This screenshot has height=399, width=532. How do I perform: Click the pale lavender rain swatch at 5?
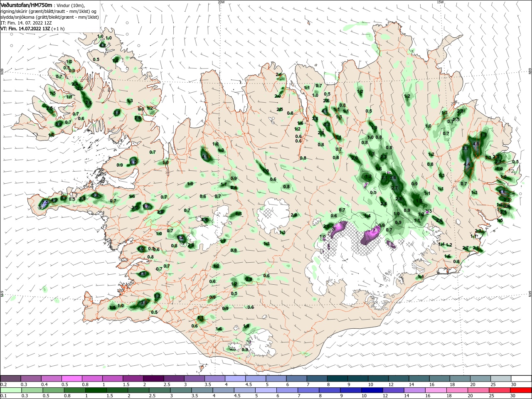[x=267, y=390]
